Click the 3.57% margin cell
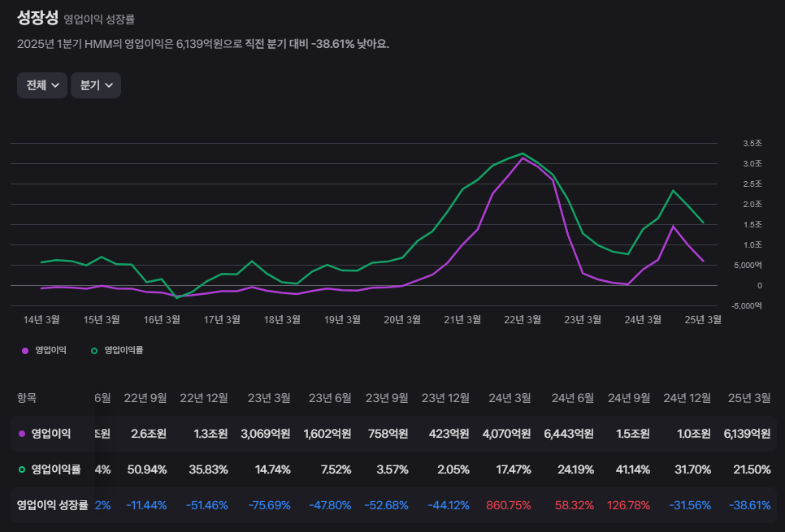 [x=392, y=469]
